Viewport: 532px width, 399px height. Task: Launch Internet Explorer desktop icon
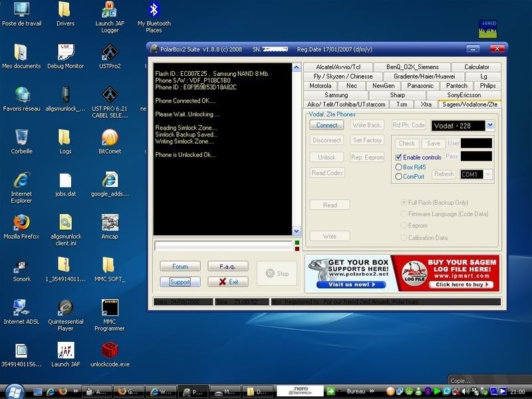click(21, 188)
